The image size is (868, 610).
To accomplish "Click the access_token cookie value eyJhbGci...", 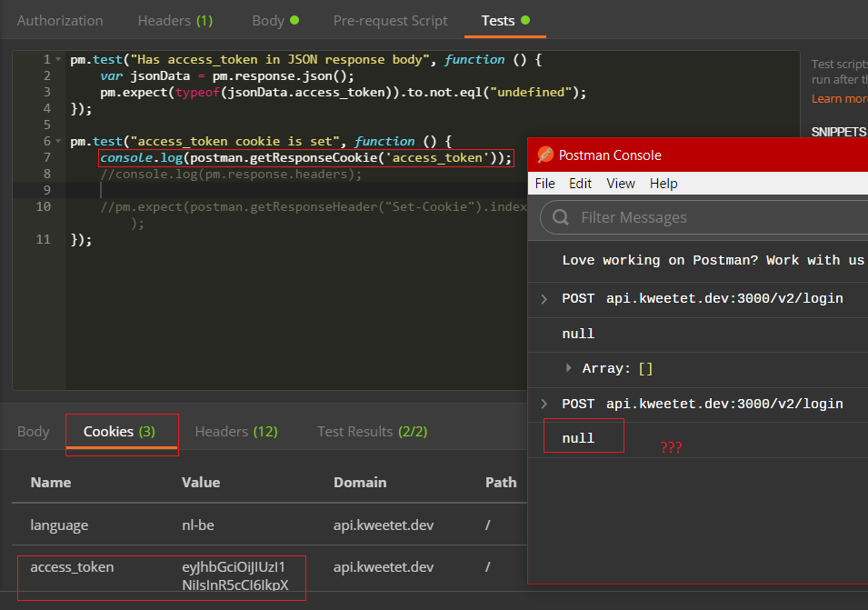I will pyautogui.click(x=235, y=575).
